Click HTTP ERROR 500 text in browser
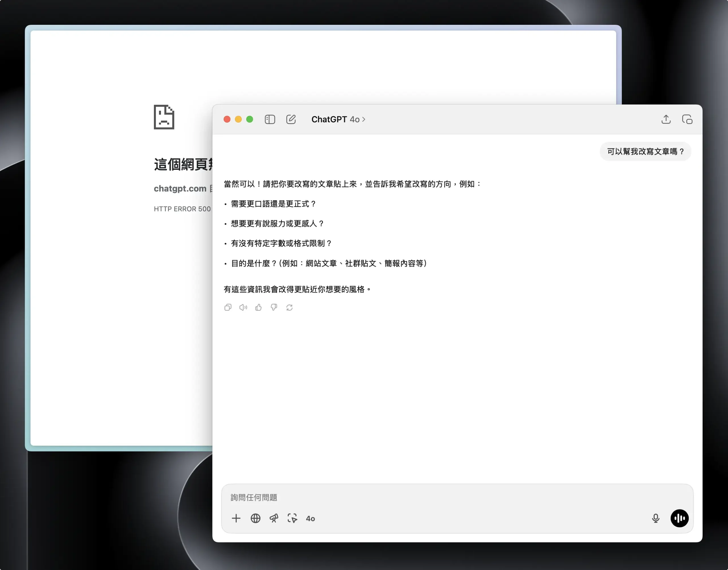This screenshot has height=570, width=728. 182,209
